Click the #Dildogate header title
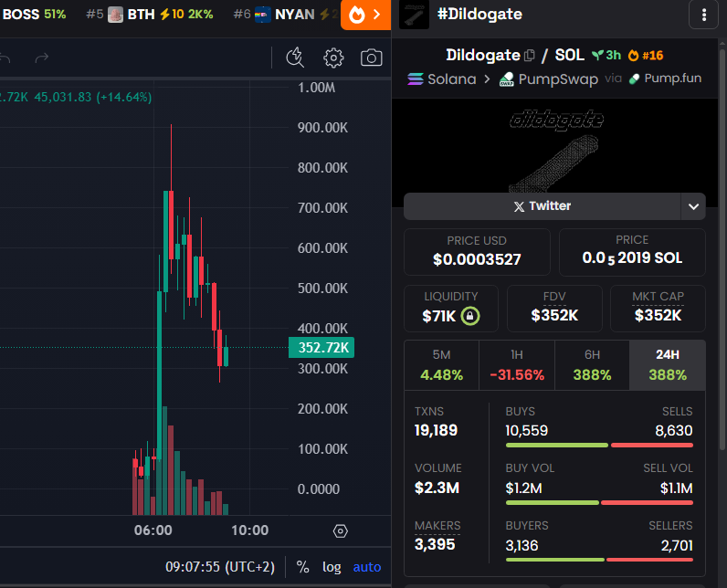This screenshot has width=727, height=588. tap(479, 15)
